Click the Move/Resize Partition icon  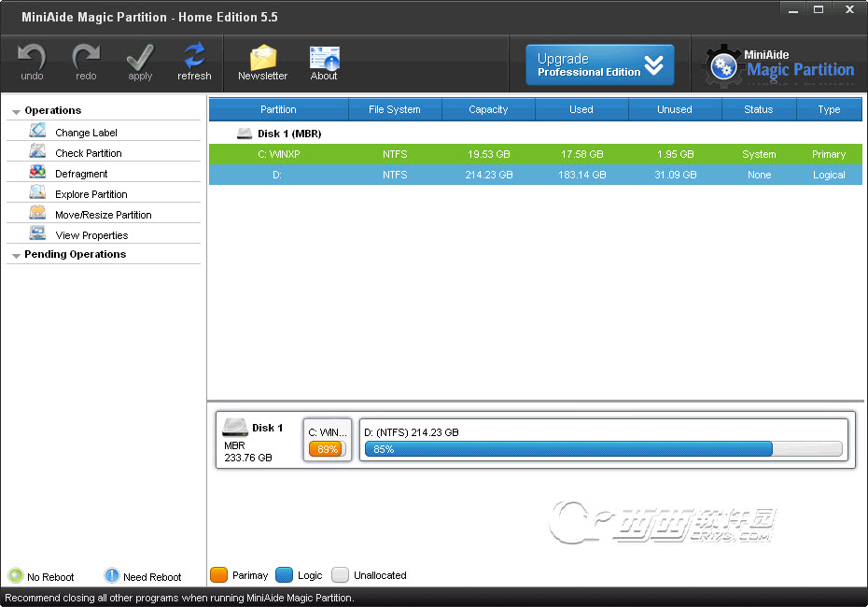click(x=37, y=213)
